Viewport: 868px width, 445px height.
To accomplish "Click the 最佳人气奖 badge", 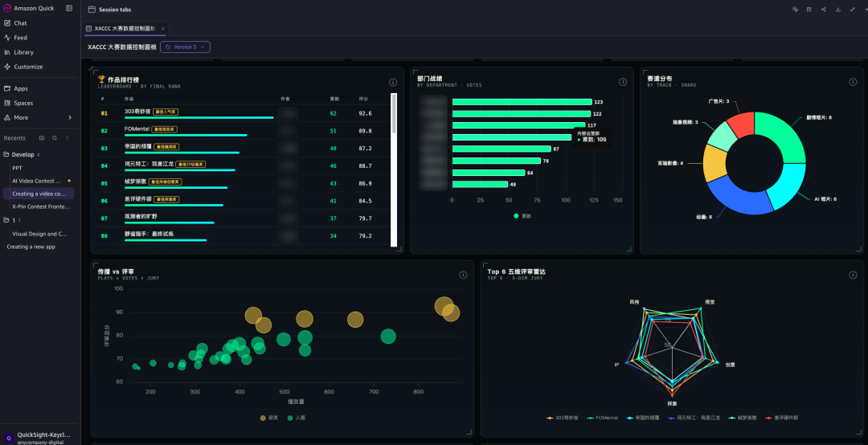I will coord(166,112).
